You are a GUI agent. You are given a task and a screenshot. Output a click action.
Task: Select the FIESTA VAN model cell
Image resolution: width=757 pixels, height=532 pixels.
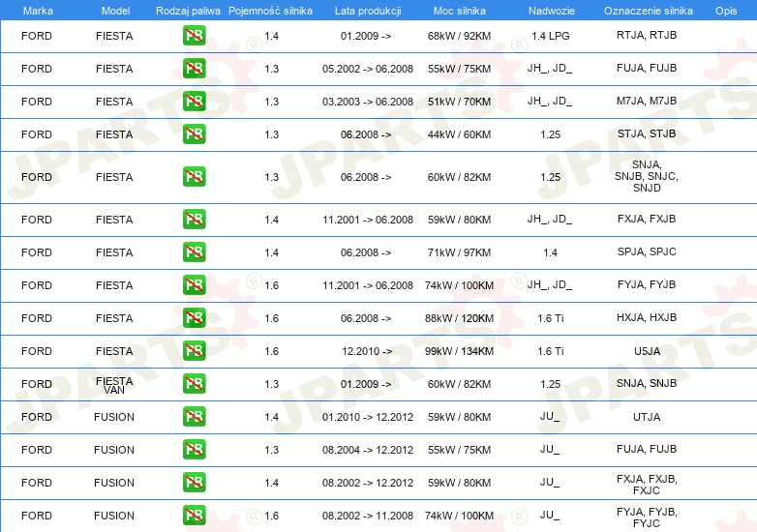coord(114,385)
